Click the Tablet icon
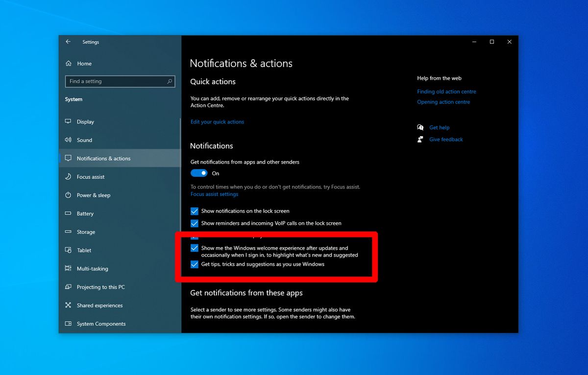588x375 pixels. click(68, 250)
